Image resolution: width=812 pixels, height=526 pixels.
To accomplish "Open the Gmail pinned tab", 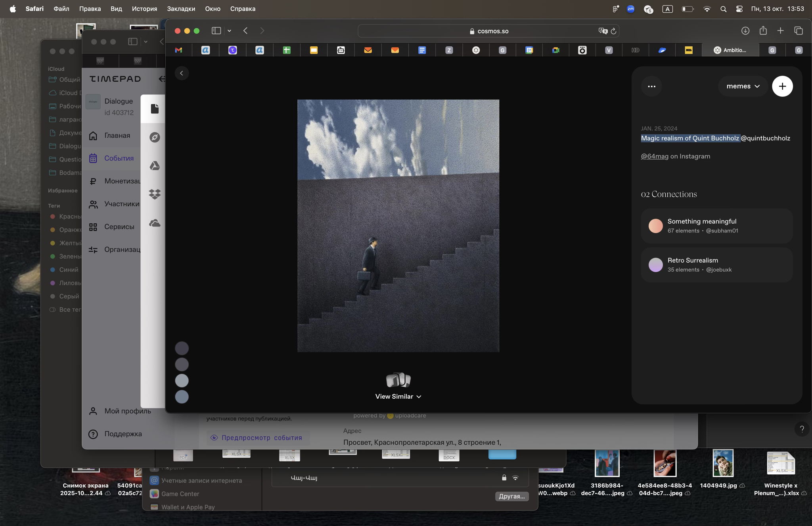I will click(x=178, y=50).
